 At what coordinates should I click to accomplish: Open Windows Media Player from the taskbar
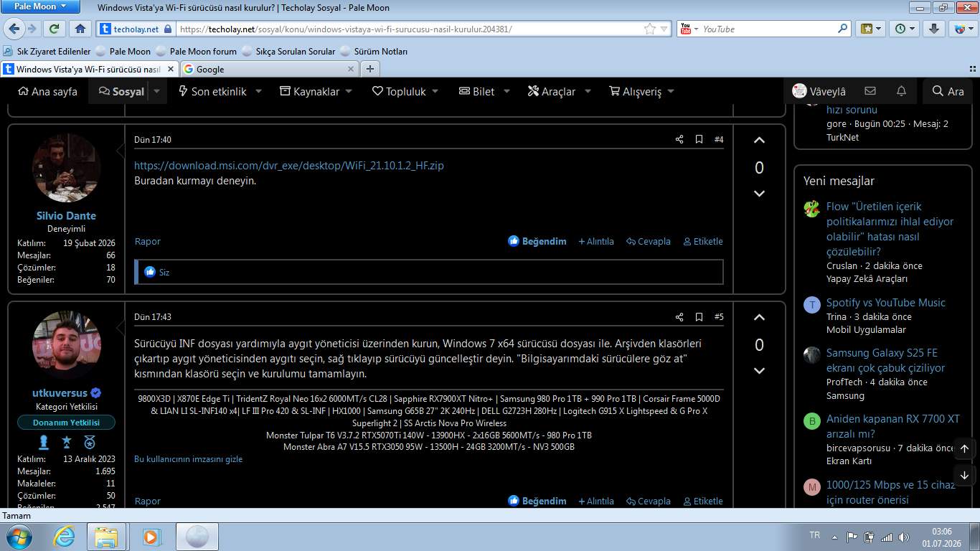151,536
